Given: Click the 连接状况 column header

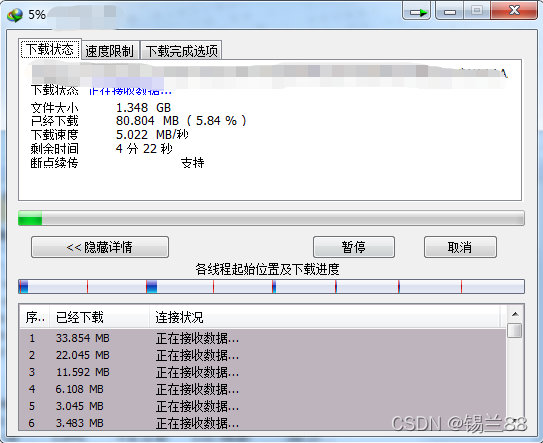Looking at the screenshot, I should (325, 317).
